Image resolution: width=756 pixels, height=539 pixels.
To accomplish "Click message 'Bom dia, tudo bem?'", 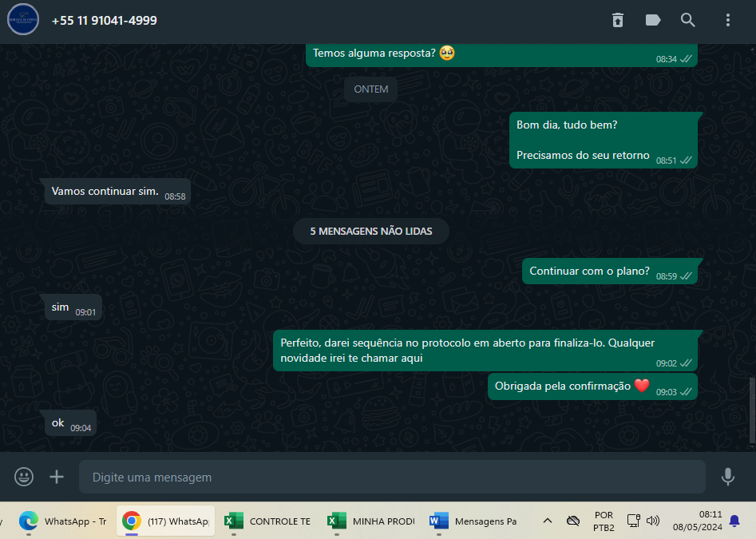I will (604, 141).
